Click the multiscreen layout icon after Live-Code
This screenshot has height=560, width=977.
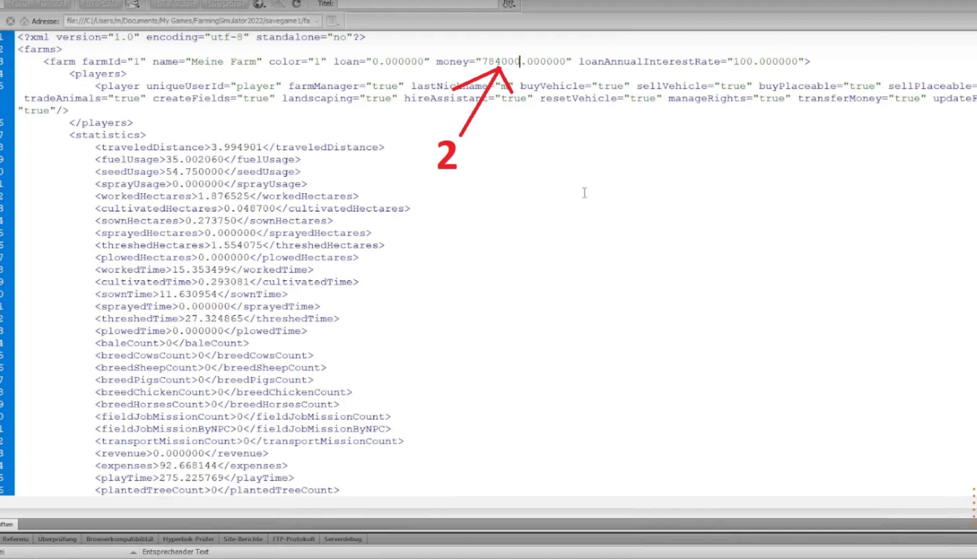click(132, 4)
